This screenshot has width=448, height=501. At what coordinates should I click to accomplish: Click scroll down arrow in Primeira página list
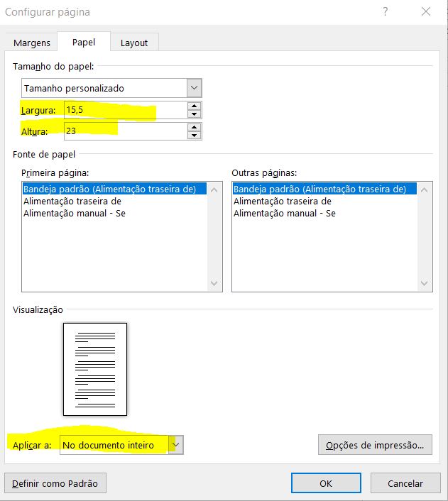pos(214,283)
